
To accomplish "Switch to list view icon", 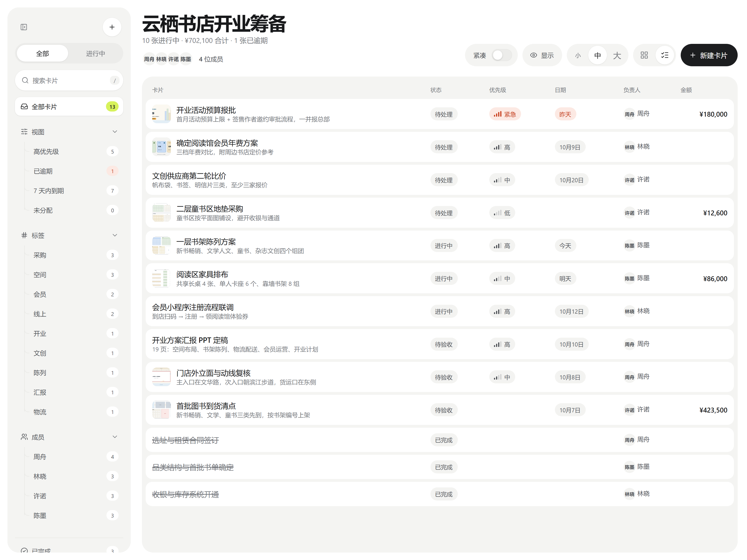I will [664, 55].
